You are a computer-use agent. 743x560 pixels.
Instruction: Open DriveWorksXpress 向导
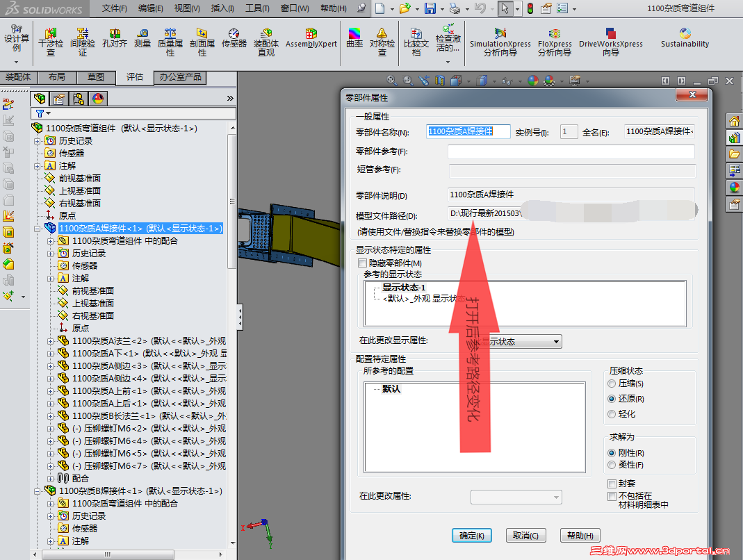coord(611,42)
